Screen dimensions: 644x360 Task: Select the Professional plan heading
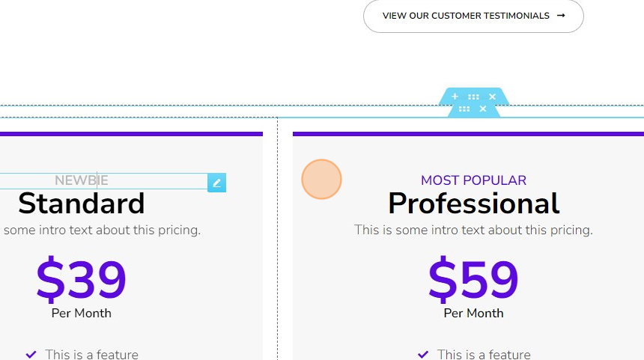(x=473, y=204)
